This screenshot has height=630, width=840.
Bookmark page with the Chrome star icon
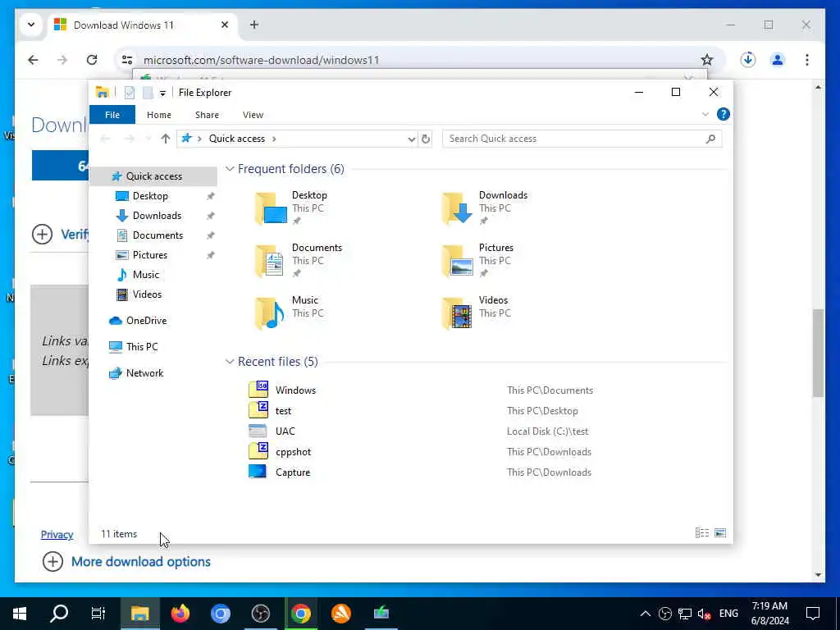pos(706,60)
